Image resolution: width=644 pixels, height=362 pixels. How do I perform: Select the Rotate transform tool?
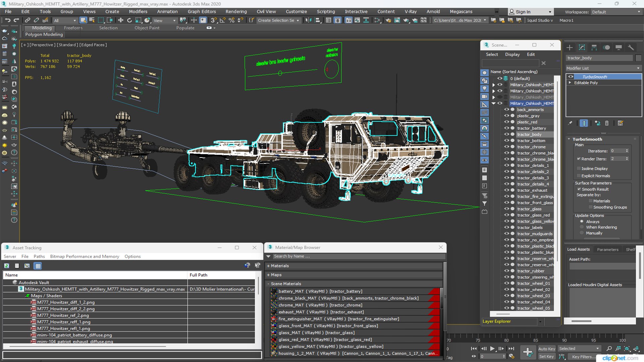pos(129,20)
